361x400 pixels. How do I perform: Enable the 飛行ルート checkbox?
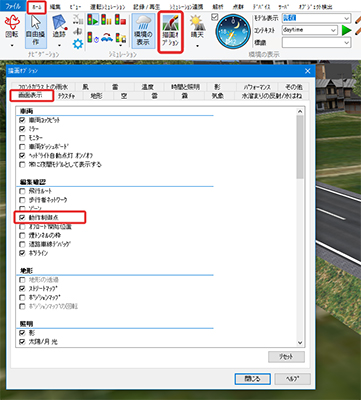coord(22,191)
